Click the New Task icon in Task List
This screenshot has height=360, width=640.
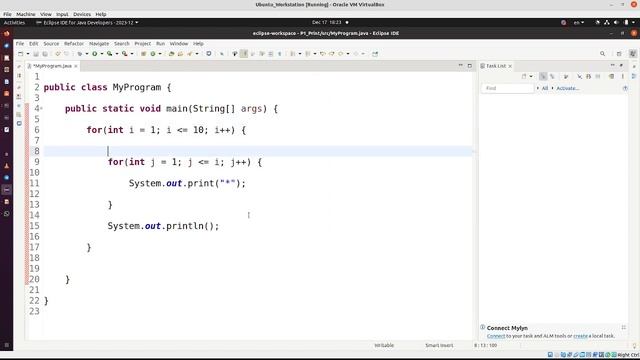[x=524, y=76]
